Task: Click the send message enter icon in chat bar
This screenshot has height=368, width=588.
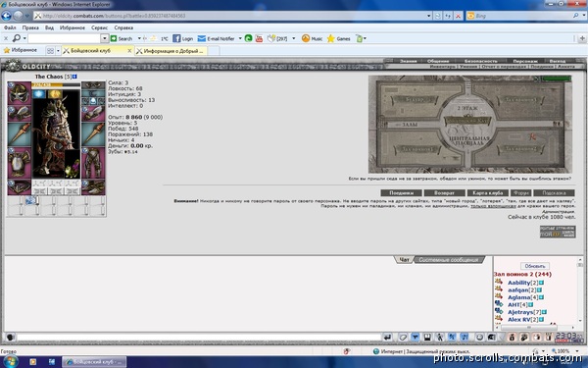Action: tap(387, 338)
